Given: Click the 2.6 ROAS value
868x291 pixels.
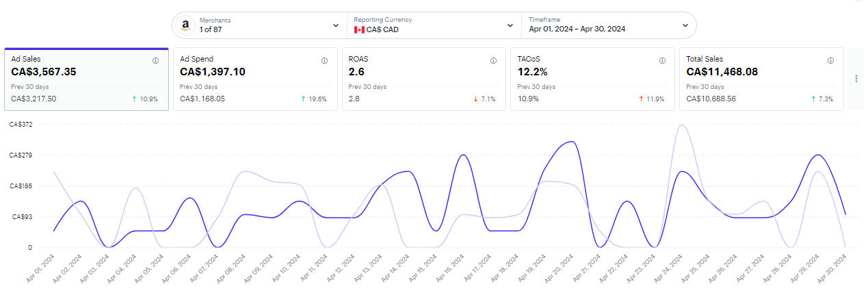Looking at the screenshot, I should pyautogui.click(x=356, y=72).
